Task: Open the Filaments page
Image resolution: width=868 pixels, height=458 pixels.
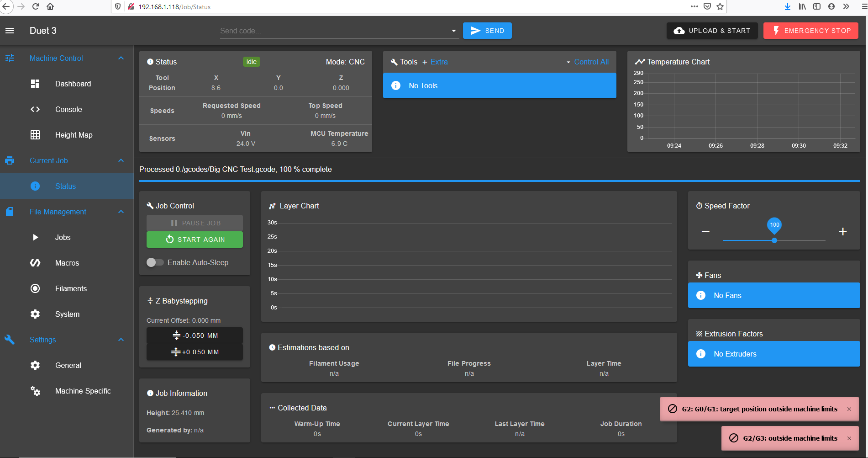Action: [67, 288]
